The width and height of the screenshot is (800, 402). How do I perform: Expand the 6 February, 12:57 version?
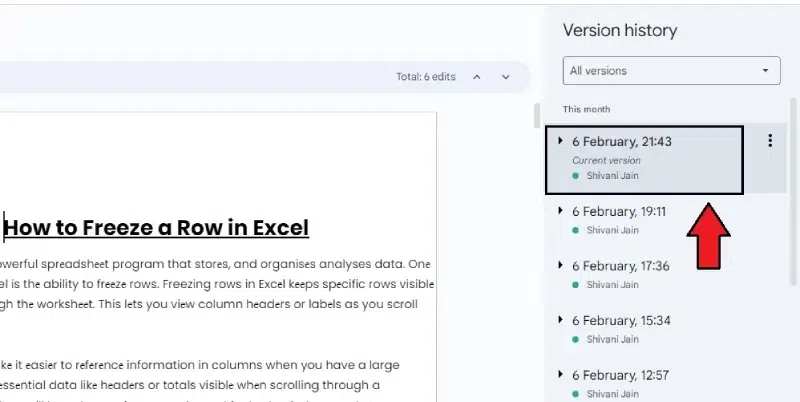560,374
